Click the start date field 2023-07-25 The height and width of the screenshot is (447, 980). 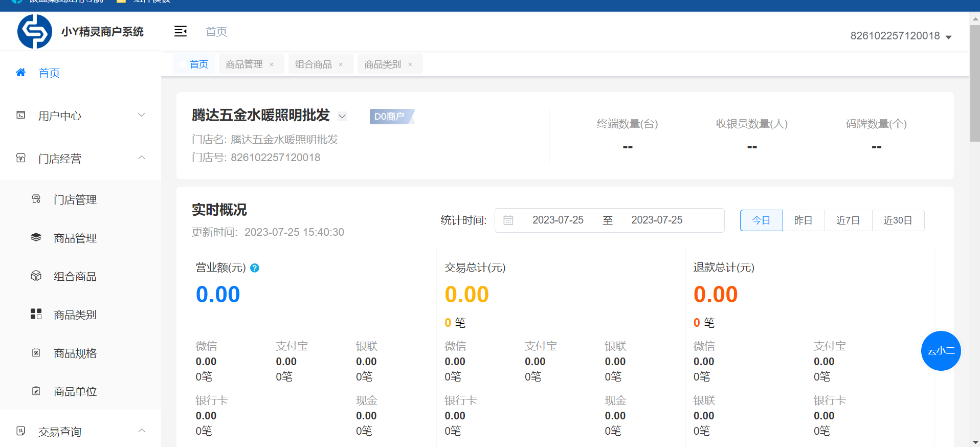click(558, 220)
